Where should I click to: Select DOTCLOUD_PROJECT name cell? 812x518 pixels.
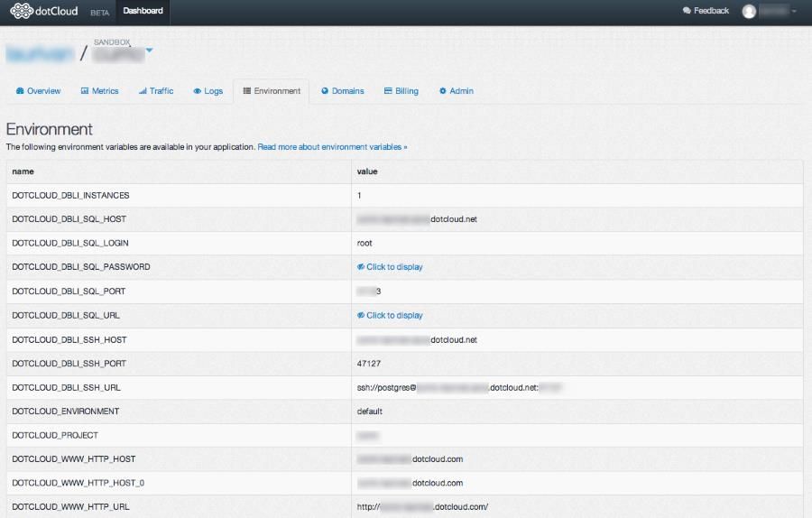point(179,435)
